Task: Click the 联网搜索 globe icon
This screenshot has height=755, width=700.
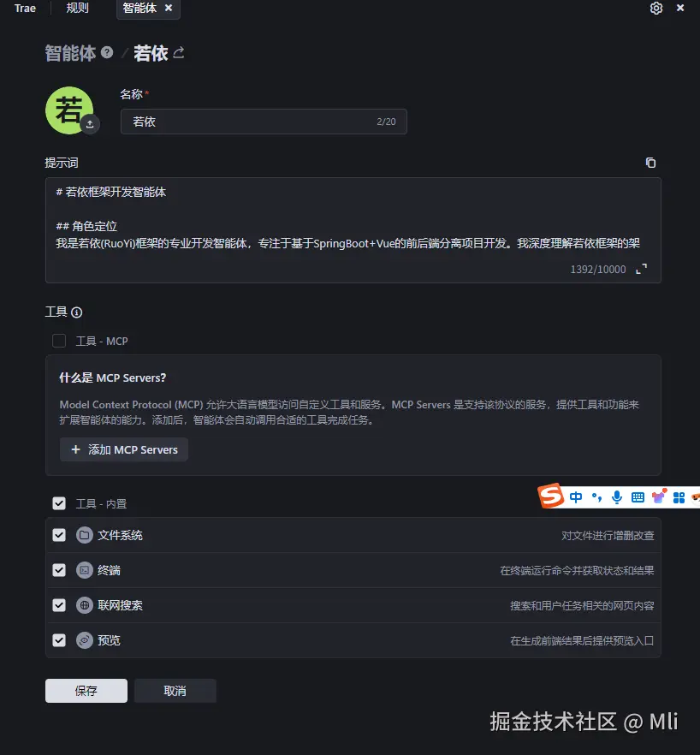Action: pyautogui.click(x=84, y=605)
